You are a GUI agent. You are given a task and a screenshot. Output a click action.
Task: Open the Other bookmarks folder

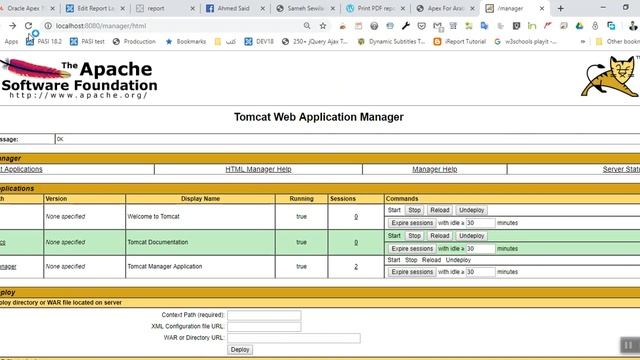[618, 42]
